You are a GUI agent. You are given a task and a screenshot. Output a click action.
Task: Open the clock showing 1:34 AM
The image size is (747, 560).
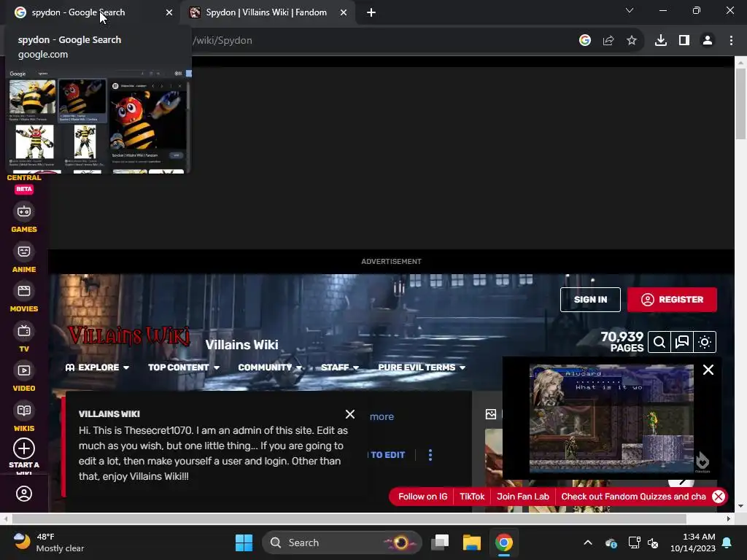693,542
